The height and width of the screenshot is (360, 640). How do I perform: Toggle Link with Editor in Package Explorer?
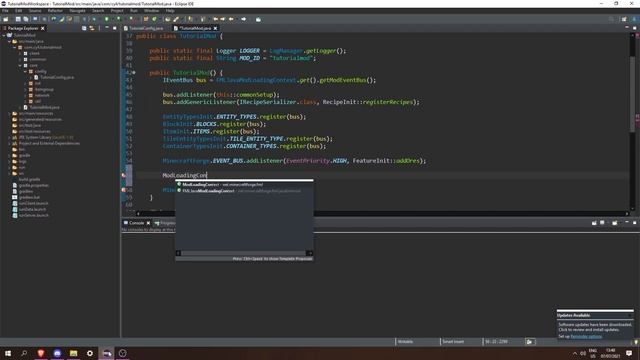(x=92, y=28)
